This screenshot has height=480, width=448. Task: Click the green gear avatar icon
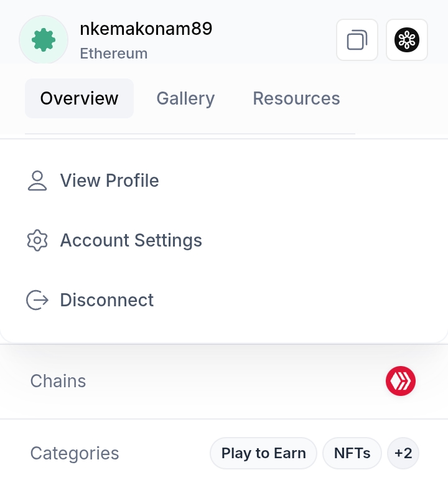pyautogui.click(x=44, y=40)
